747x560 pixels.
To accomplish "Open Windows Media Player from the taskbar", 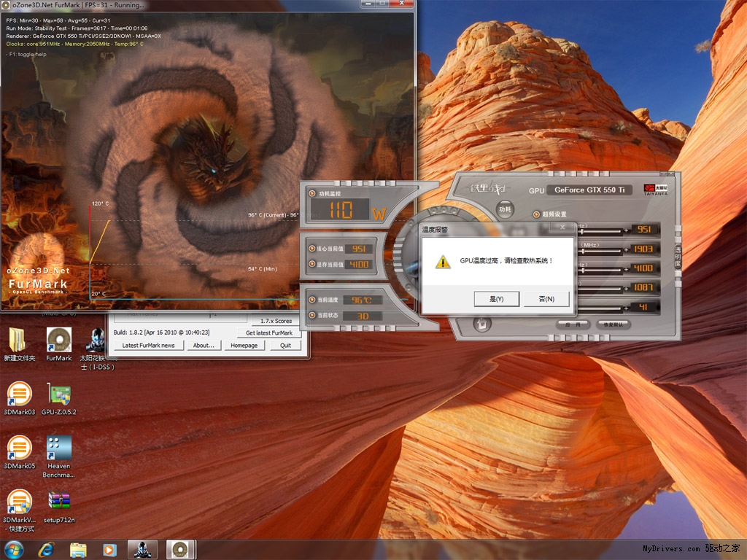I will (x=109, y=550).
